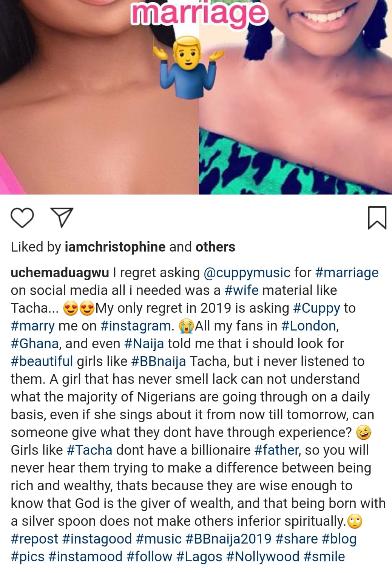Open iamchristophine's profile from likes

115,247
